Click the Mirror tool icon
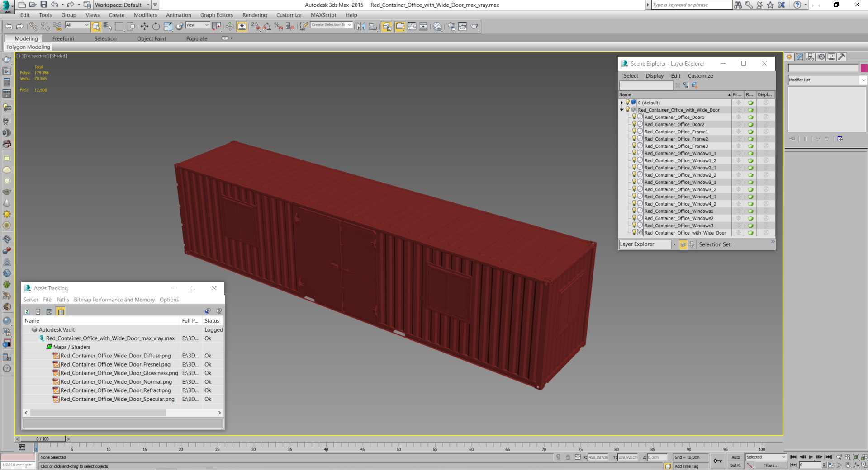Screen dimensions: 868x470 (x=361, y=26)
